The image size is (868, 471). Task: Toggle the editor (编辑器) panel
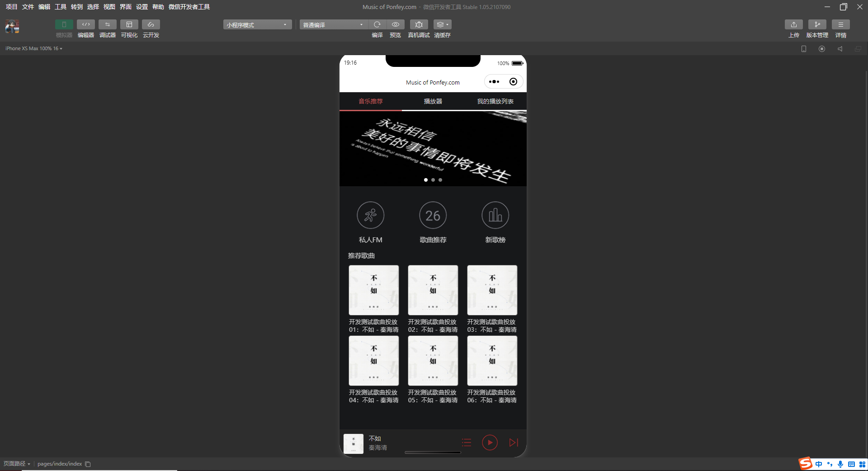85,24
